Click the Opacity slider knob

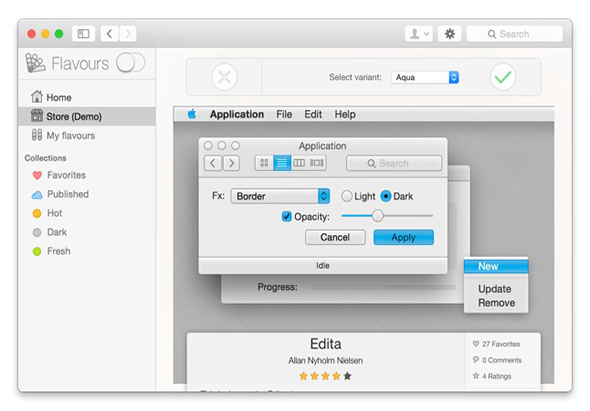pos(377,216)
